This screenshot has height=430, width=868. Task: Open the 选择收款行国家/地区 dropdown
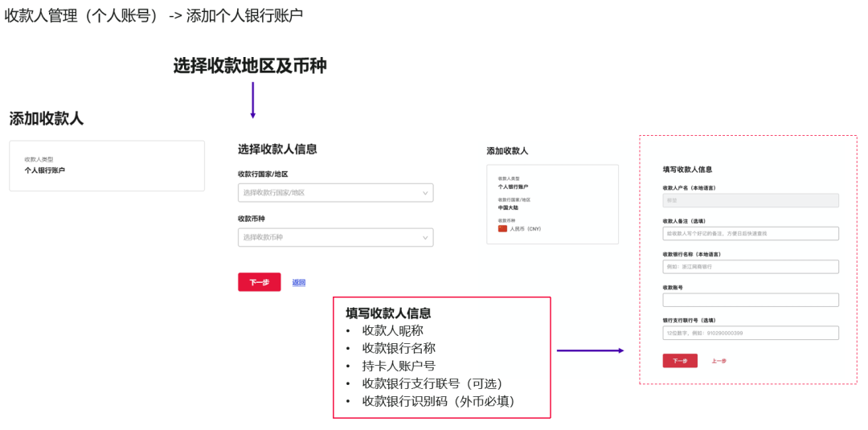tap(335, 193)
